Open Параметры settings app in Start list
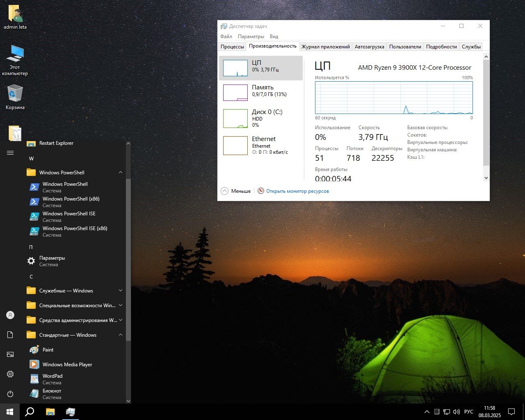Viewport: 525px width, 420px height. point(75,261)
